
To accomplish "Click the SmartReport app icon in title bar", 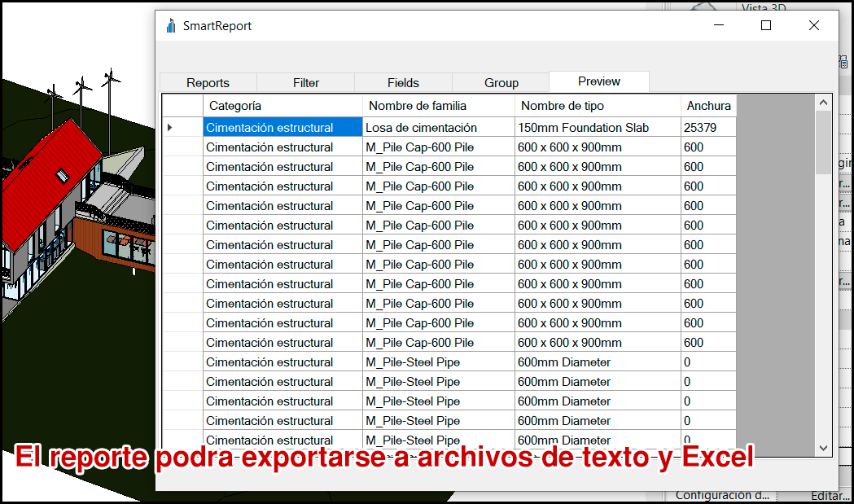I will 171,25.
